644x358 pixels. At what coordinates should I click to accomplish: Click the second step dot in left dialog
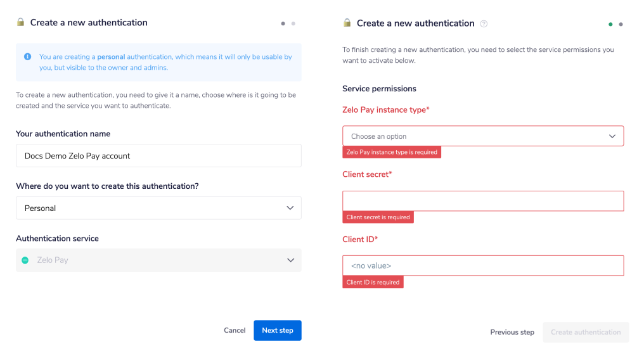[x=293, y=23]
